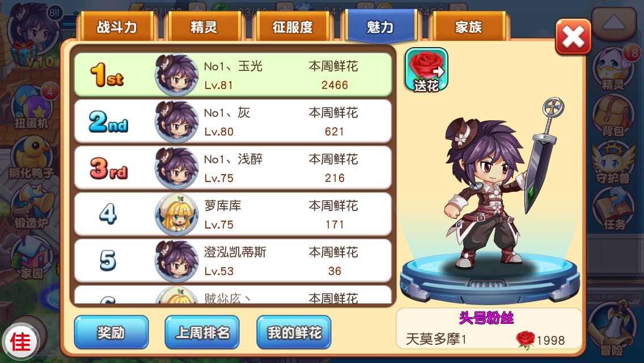Select the 1st place 玉光 ranking row
The height and width of the screenshot is (363, 644).
click(x=232, y=75)
